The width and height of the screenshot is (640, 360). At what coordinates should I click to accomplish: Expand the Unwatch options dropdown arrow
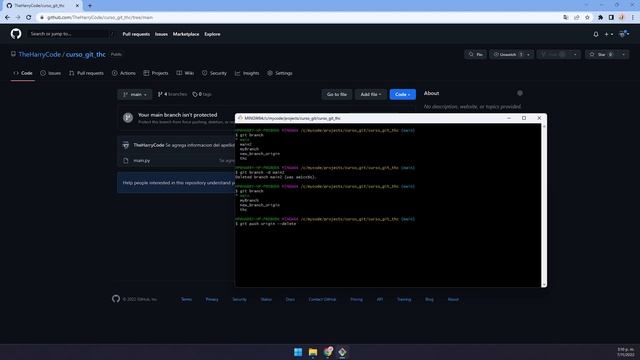click(529, 54)
